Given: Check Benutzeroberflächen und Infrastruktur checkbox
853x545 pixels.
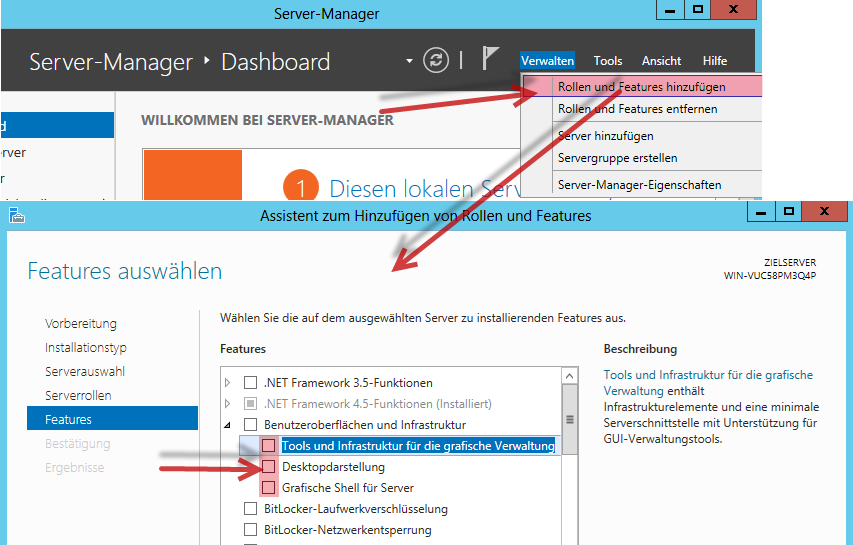Looking at the screenshot, I should pos(250,424).
